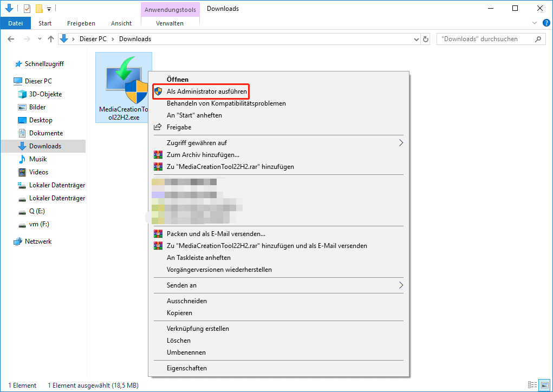553x392 pixels.
Task: Switch to the Start ribbon tab
Action: (45, 23)
